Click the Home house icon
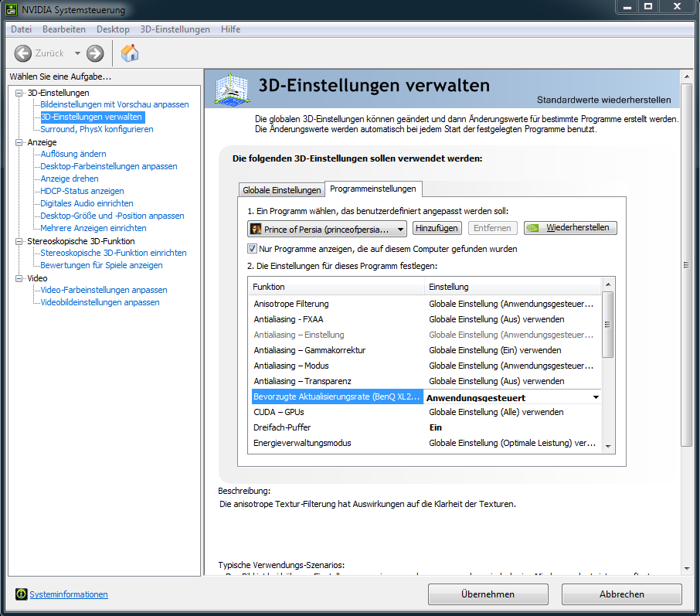 point(130,53)
